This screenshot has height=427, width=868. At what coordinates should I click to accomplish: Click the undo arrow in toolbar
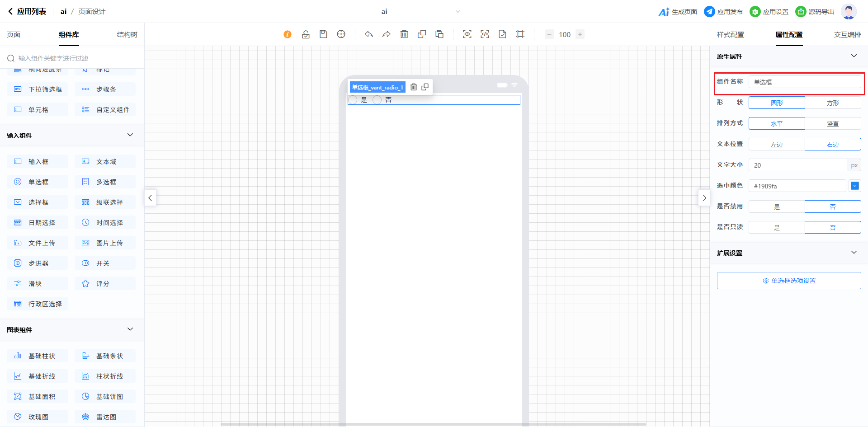point(369,34)
